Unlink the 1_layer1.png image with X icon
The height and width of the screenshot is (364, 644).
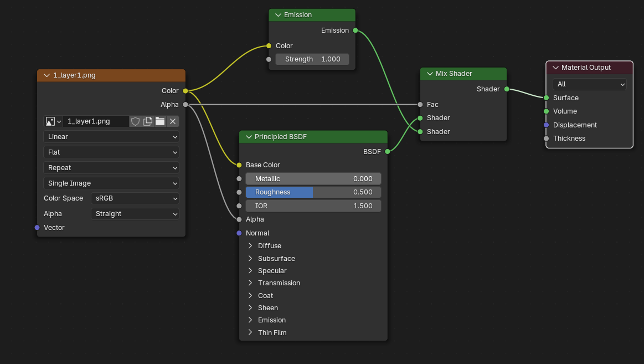(172, 121)
